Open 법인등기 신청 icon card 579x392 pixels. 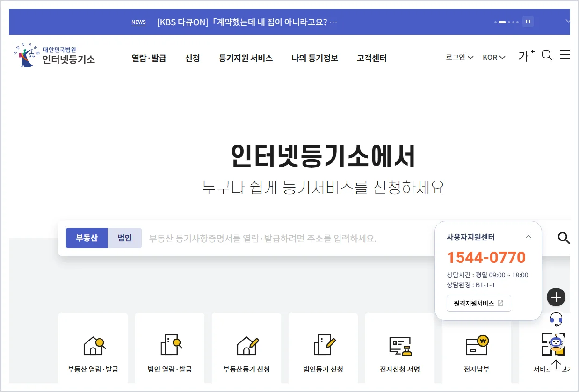(323, 348)
